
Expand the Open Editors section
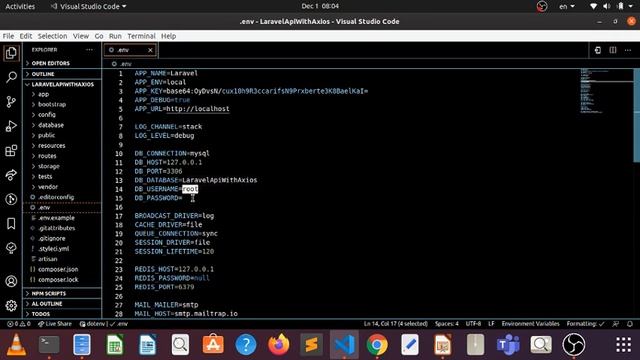62,63
